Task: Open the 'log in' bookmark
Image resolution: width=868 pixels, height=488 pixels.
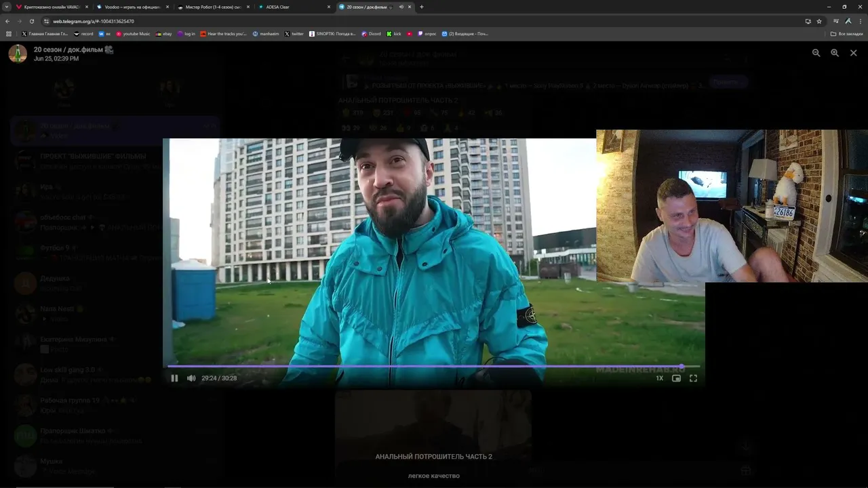Action: 186,34
